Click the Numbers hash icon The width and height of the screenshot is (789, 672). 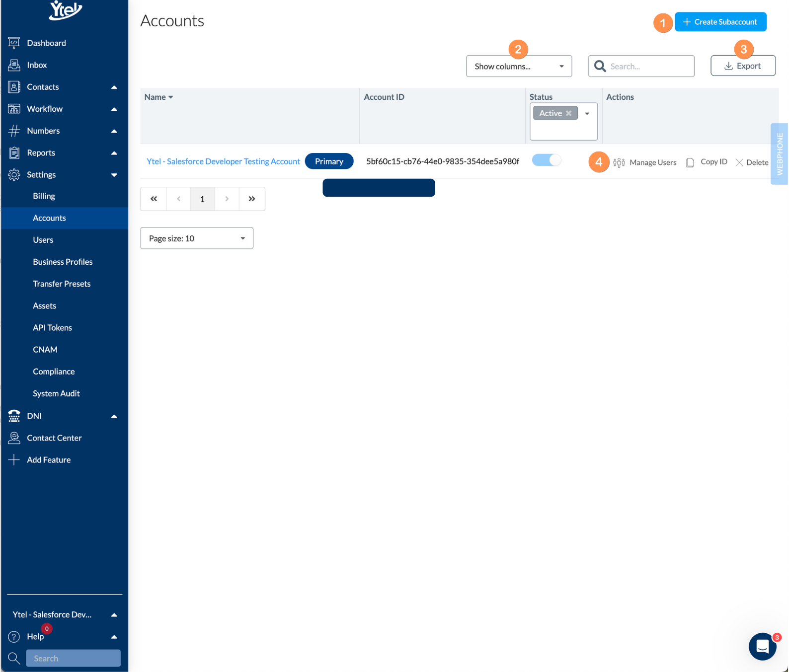click(x=14, y=131)
